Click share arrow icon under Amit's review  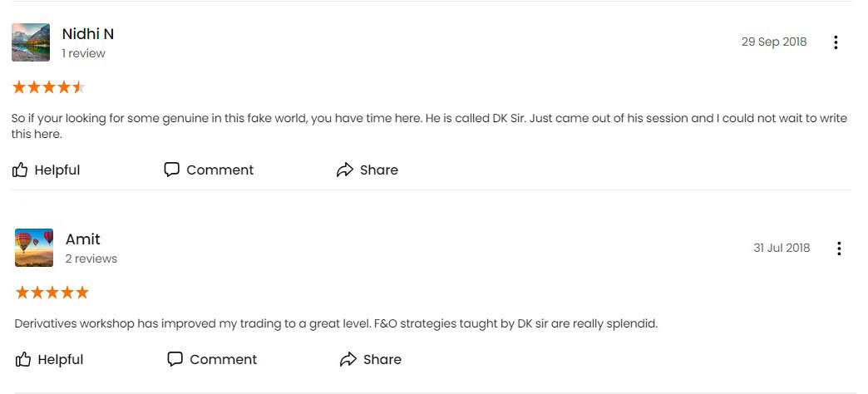pos(348,360)
